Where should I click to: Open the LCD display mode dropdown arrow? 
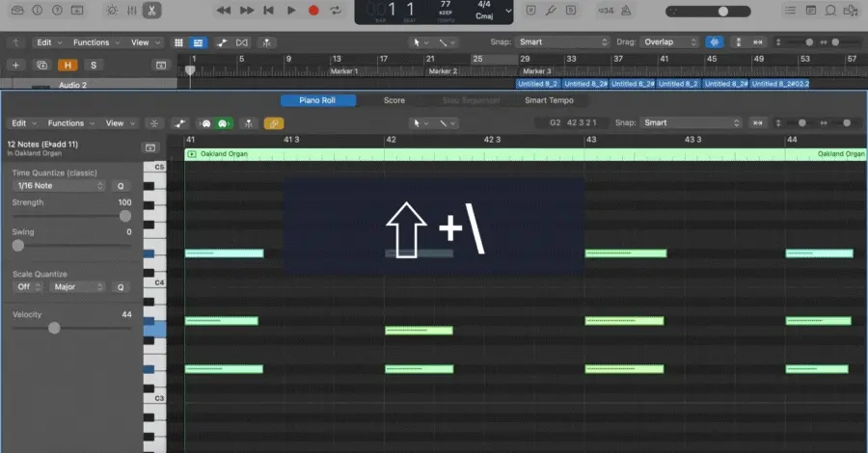[508, 11]
